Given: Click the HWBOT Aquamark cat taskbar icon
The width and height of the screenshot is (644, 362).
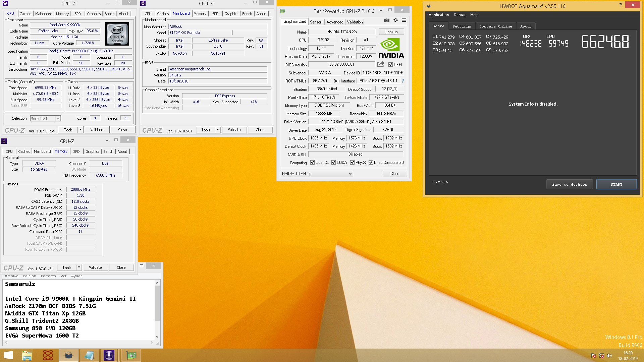Looking at the screenshot, I should click(x=69, y=355).
